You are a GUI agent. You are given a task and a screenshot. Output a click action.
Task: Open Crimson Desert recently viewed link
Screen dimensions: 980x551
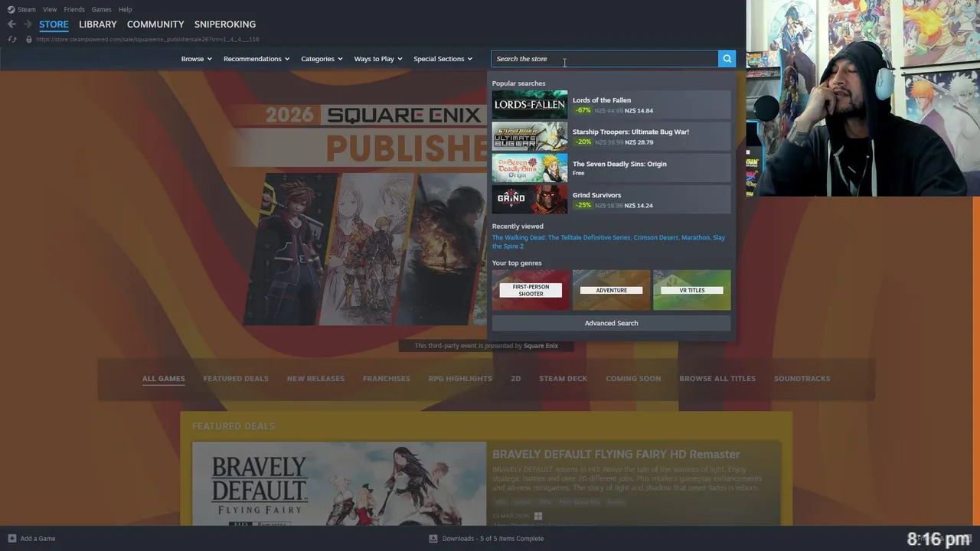tap(656, 237)
